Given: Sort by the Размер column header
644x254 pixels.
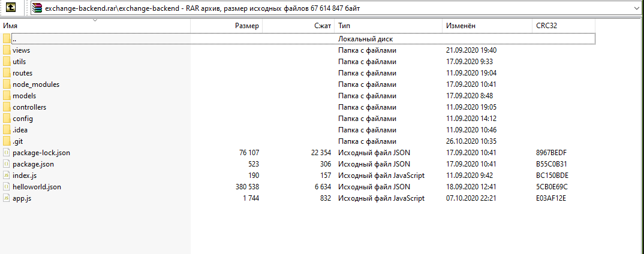Looking at the screenshot, I should [246, 26].
